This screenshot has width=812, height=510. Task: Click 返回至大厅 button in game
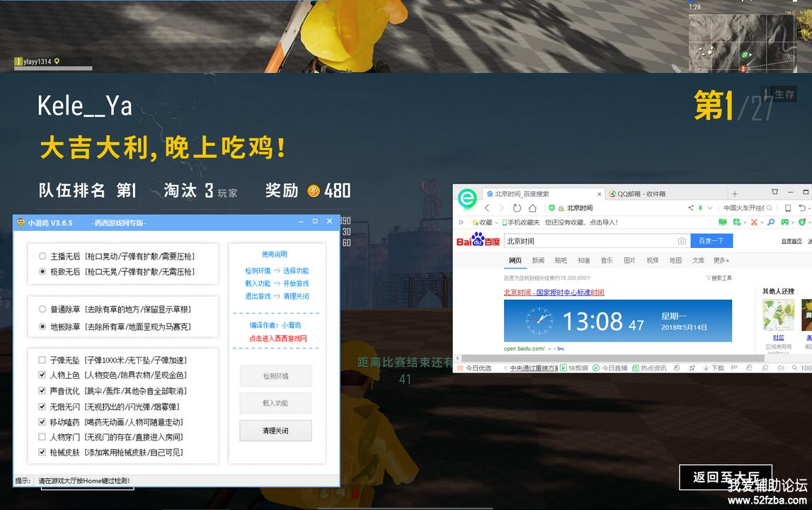pos(726,477)
